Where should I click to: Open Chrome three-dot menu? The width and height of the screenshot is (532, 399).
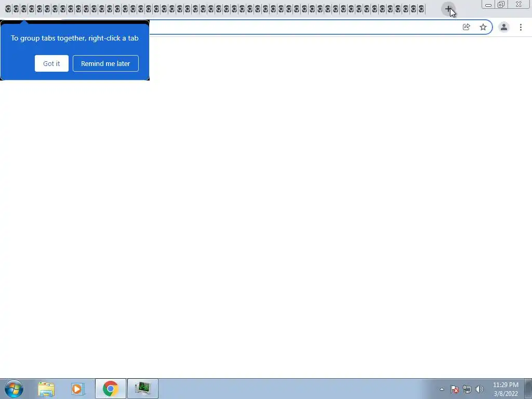521,27
